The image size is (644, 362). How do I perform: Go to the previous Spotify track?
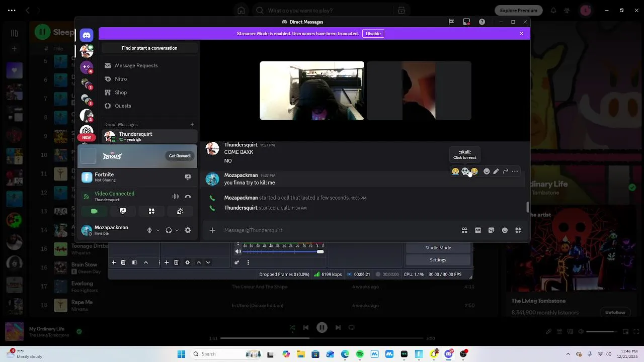point(306,327)
